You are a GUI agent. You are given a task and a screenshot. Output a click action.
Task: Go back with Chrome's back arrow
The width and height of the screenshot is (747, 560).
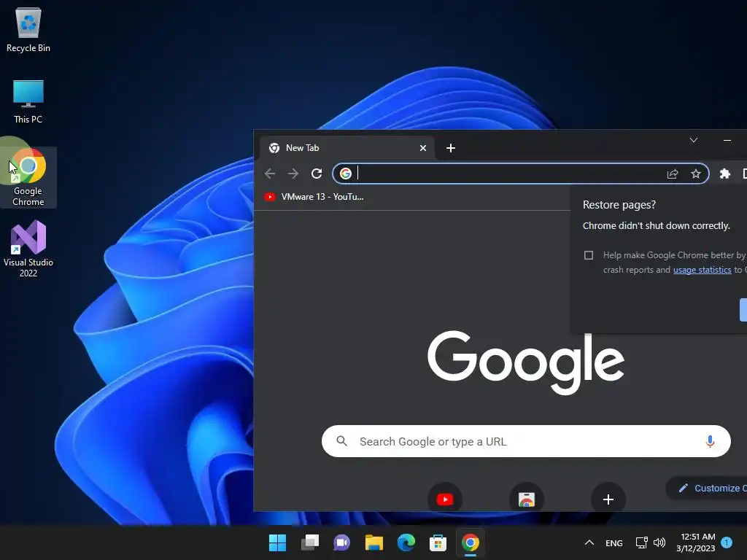tap(270, 174)
